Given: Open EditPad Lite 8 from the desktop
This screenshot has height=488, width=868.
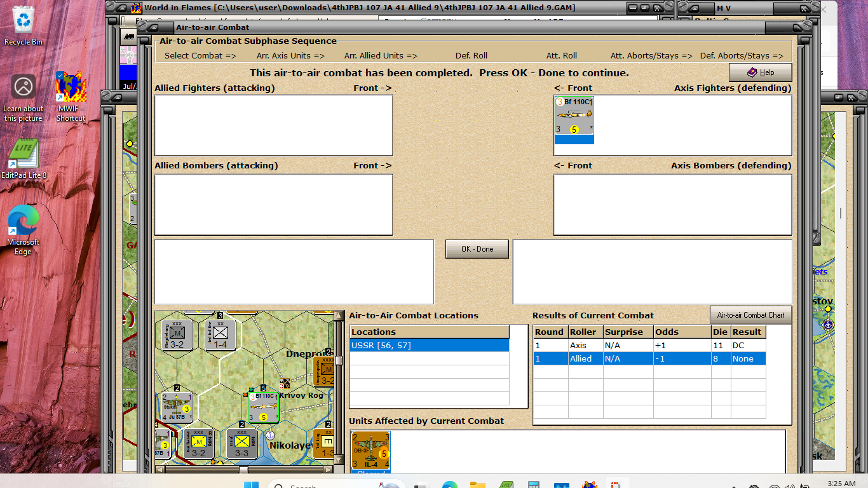Looking at the screenshot, I should (x=24, y=159).
